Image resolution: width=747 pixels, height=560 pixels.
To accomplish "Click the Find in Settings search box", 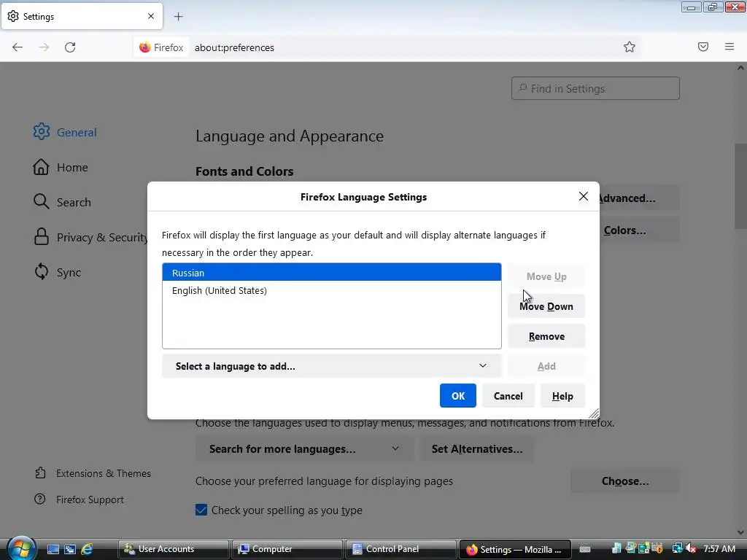I will tap(595, 88).
